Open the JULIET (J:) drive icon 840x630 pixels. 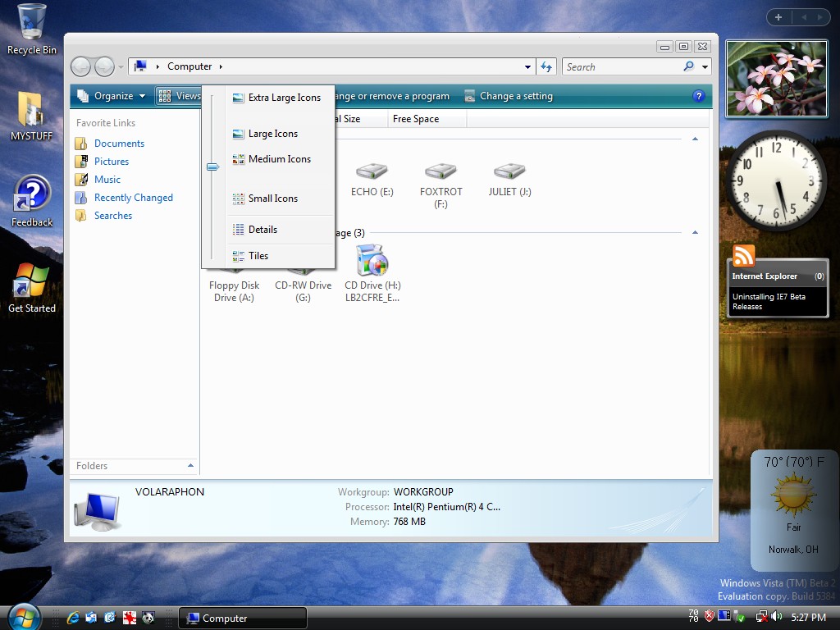pyautogui.click(x=509, y=171)
